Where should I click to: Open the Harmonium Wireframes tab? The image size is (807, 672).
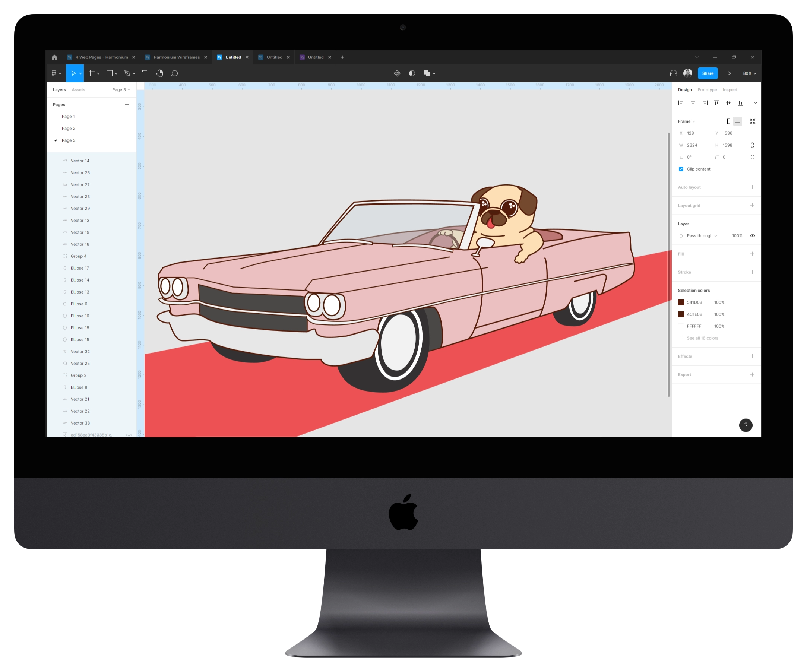pyautogui.click(x=176, y=57)
